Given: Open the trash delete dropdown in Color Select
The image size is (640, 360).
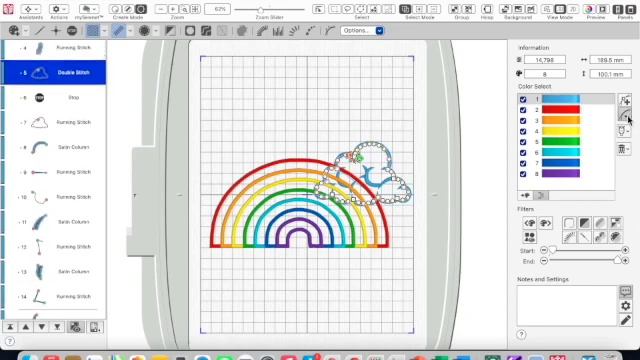Looking at the screenshot, I should [x=624, y=149].
